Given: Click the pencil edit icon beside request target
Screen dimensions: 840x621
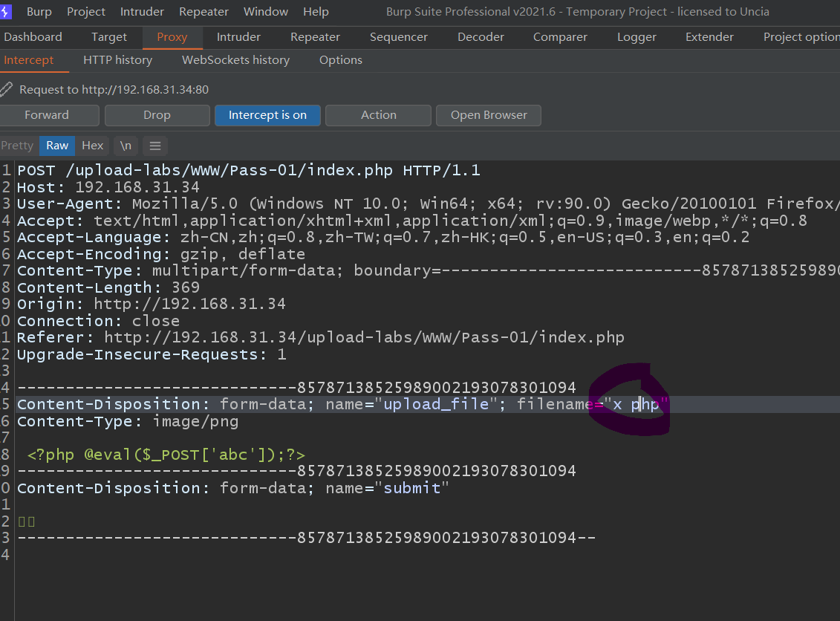Looking at the screenshot, I should pyautogui.click(x=6, y=89).
